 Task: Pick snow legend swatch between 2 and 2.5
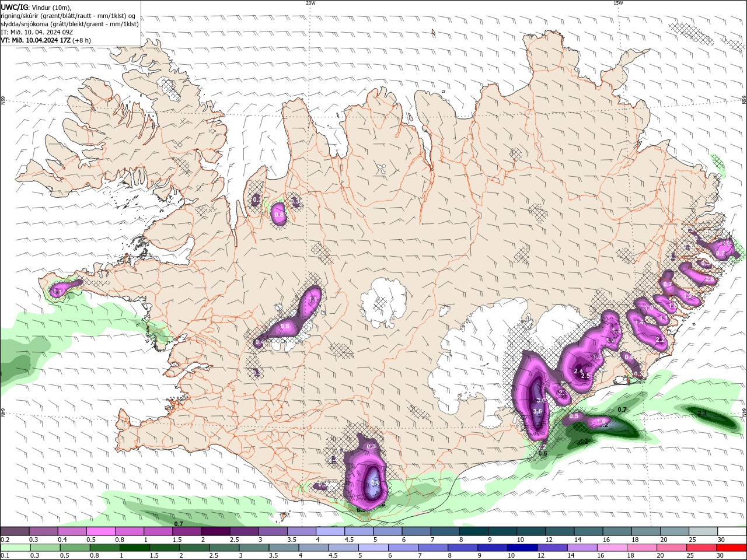click(x=215, y=531)
